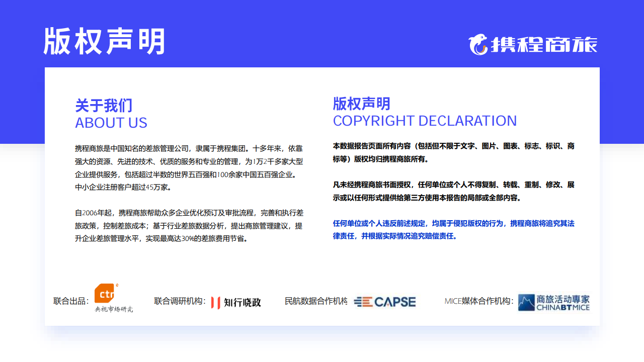Click the 携程商旅 dolphin logo in the header
The width and height of the screenshot is (644, 362).
click(x=533, y=45)
